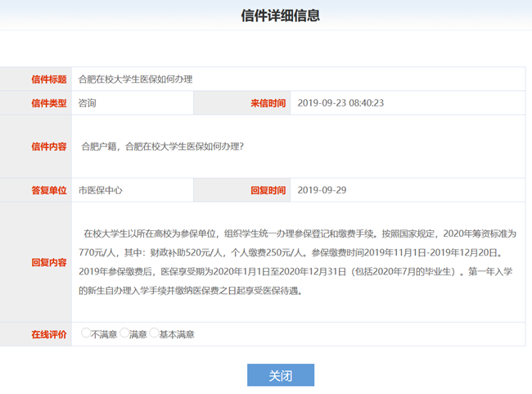Click the reply unit 市医保中心
532x394 pixels.
click(x=101, y=190)
